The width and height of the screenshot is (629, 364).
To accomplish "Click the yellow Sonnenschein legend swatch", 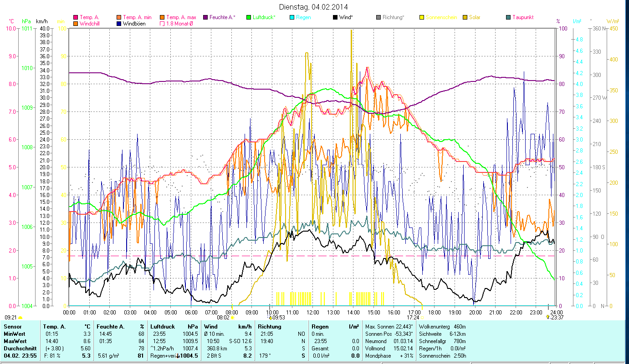I will click(x=422, y=17).
